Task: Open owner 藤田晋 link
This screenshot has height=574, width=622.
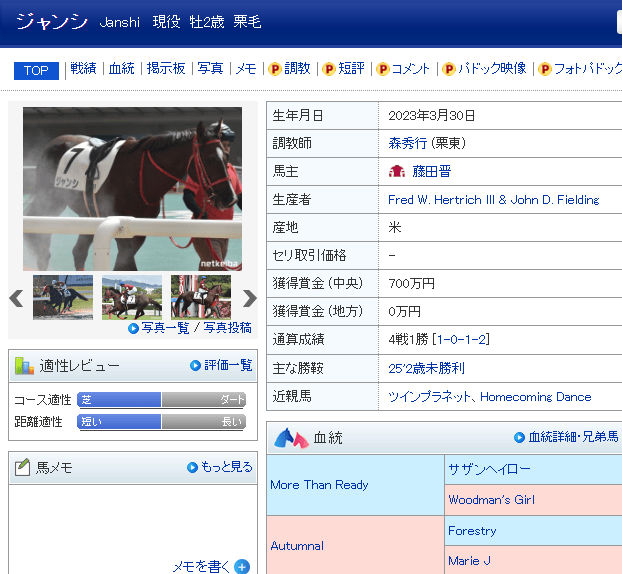Action: point(432,171)
